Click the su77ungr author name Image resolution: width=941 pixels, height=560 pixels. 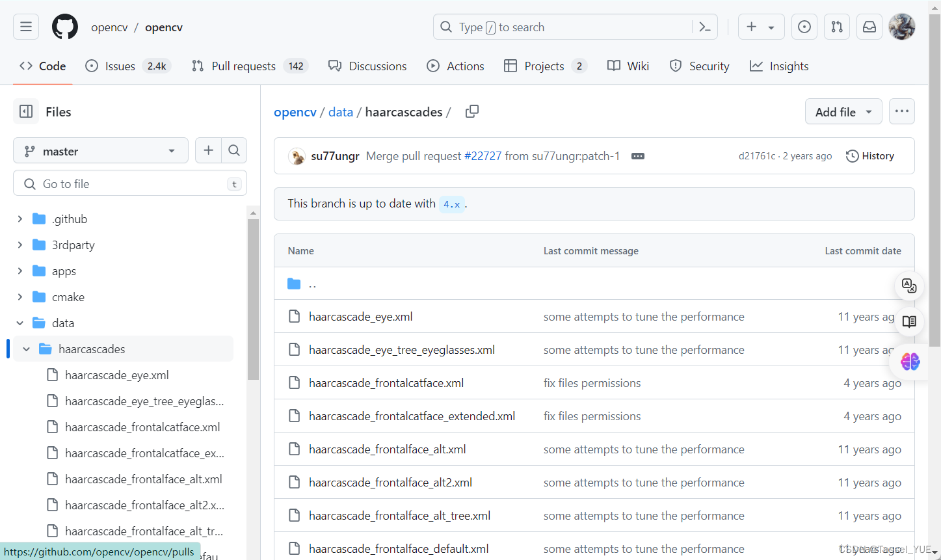click(335, 156)
